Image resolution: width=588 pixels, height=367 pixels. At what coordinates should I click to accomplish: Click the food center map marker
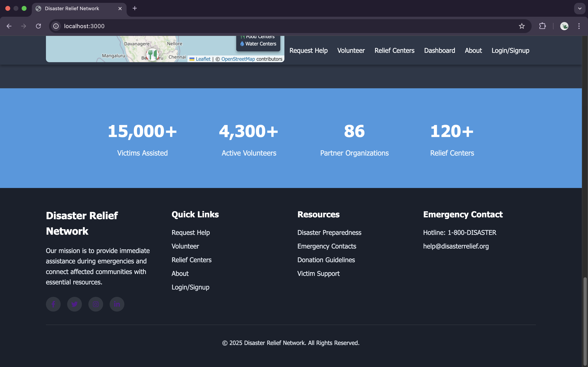[x=153, y=54]
